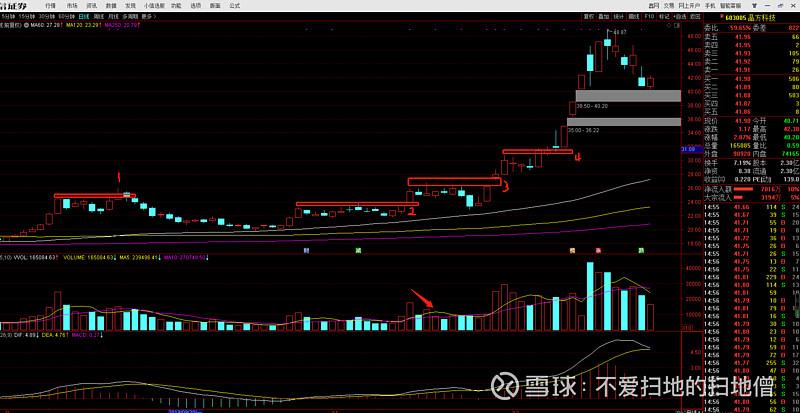Click the 复权 toolbar button
The height and width of the screenshot is (413, 800).
[x=585, y=17]
